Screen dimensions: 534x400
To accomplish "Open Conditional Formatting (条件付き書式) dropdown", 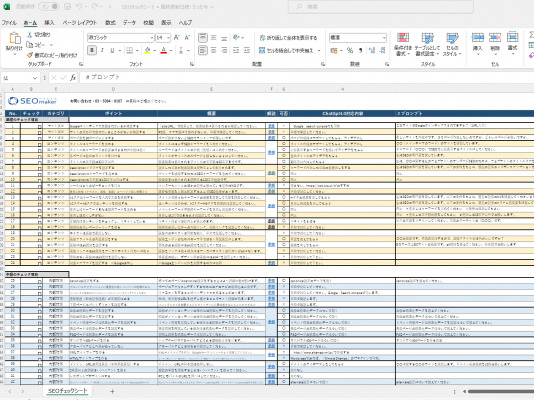I will (403, 45).
